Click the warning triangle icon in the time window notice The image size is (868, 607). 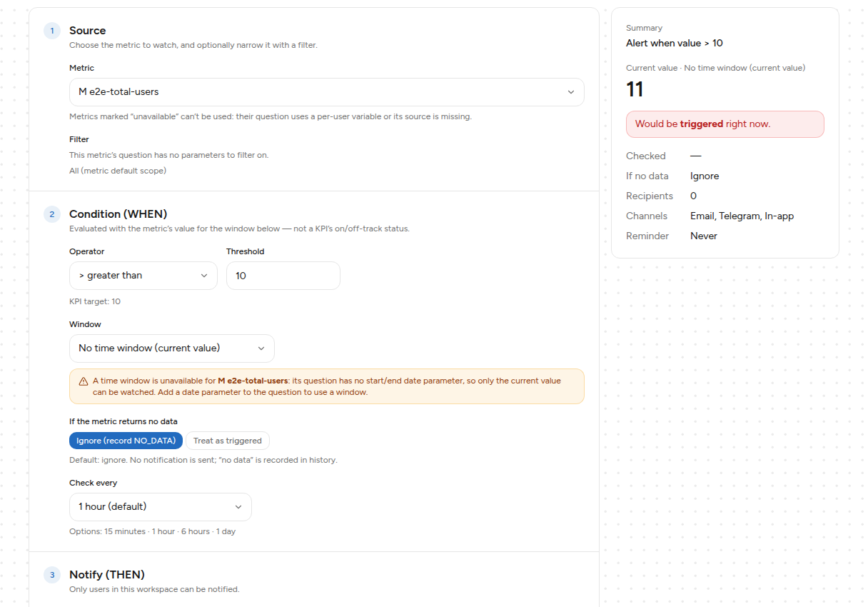84,381
